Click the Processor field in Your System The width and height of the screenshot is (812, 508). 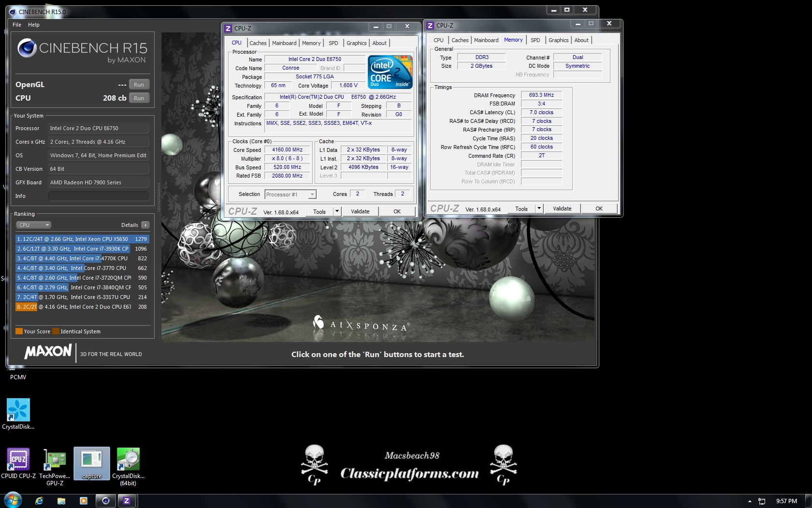[98, 128]
